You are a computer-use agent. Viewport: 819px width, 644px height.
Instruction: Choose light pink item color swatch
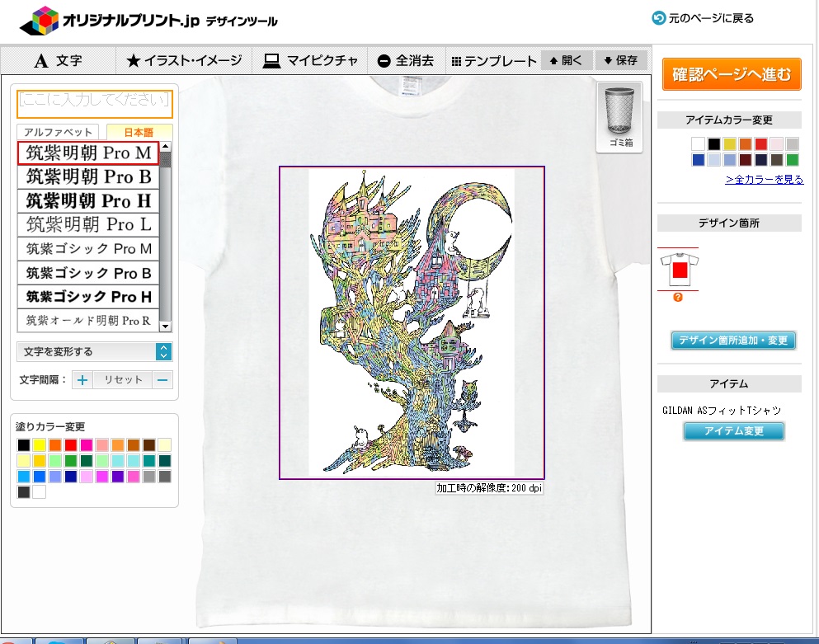[x=777, y=143]
